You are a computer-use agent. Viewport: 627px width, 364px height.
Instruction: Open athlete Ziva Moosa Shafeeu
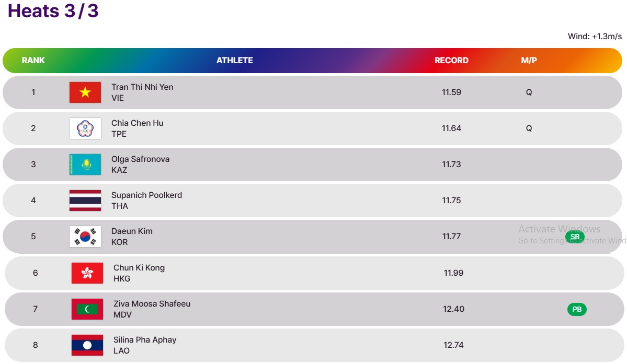pyautogui.click(x=152, y=304)
